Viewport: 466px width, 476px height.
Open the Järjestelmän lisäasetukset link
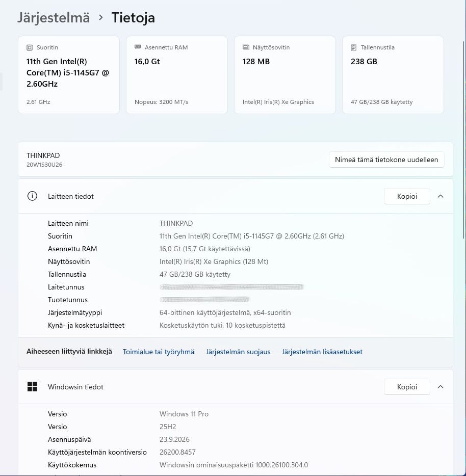(x=322, y=352)
